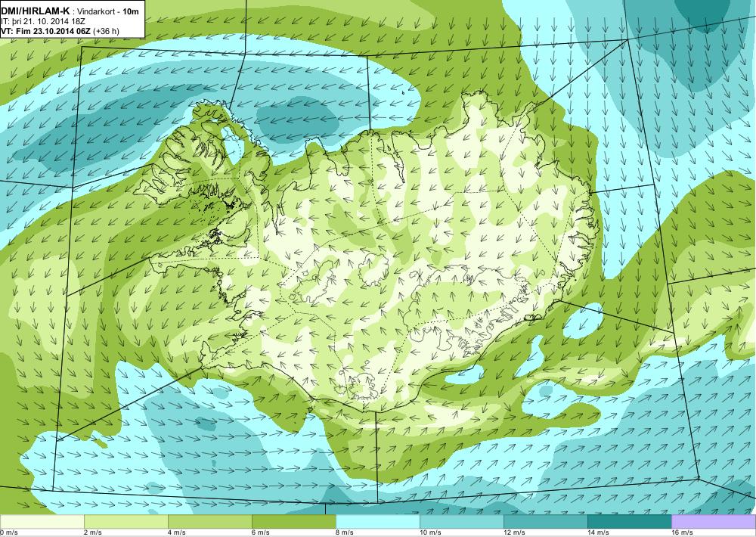
Task: Click the '12 m/s' legend label
Action: pyautogui.click(x=514, y=532)
